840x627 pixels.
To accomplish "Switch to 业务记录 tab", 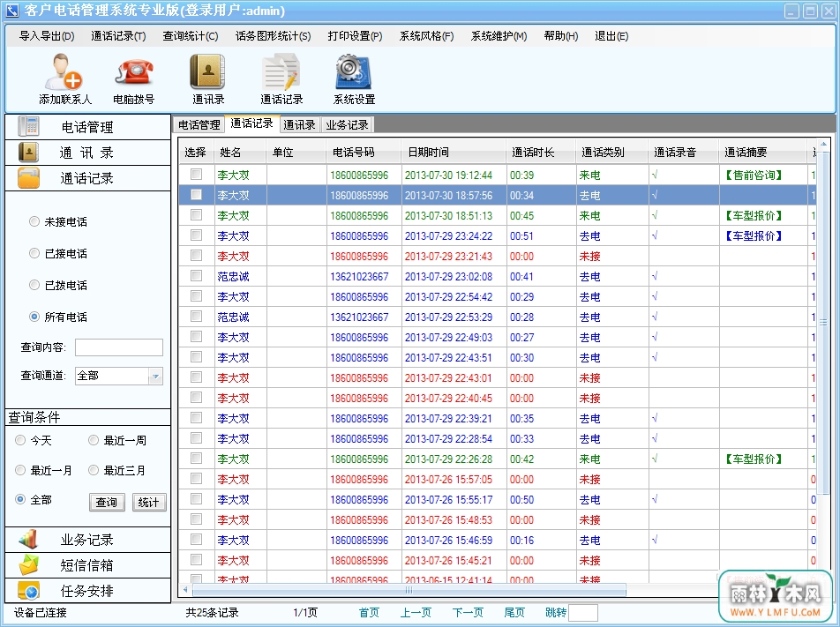I will click(x=347, y=124).
